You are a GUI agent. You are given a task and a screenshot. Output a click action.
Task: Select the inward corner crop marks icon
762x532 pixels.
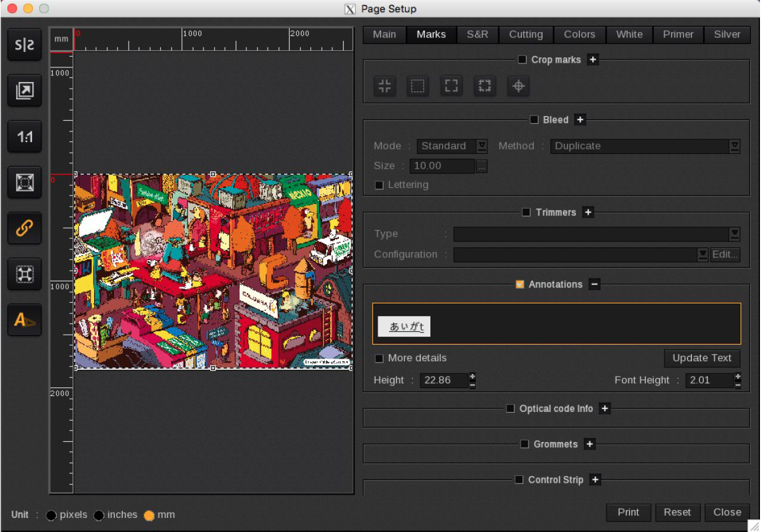[x=384, y=86]
